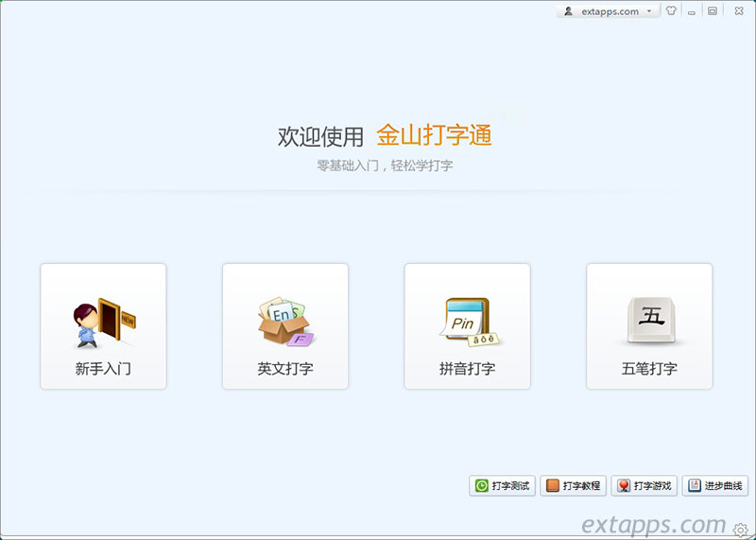Click the user avatar icon beside extapps.com
This screenshot has width=756, height=540.
pos(569,11)
